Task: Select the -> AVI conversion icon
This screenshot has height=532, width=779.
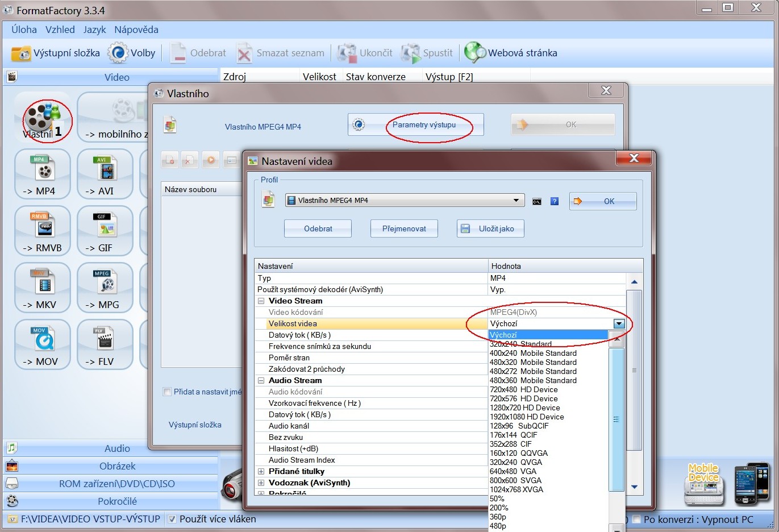Action: (x=105, y=174)
